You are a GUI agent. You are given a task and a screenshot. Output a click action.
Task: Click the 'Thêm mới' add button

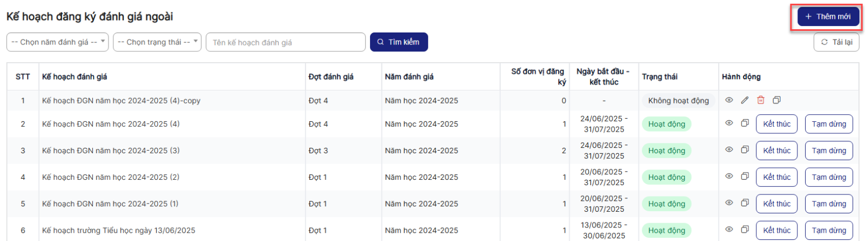(828, 17)
